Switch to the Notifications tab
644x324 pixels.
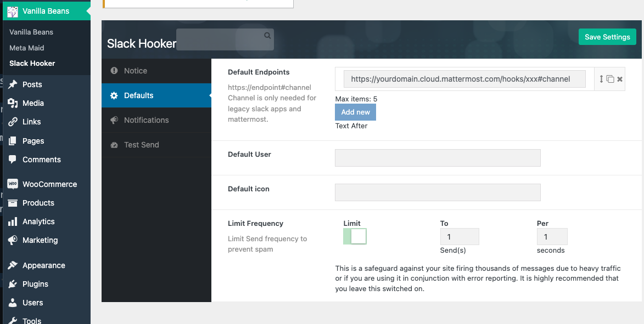point(156,120)
